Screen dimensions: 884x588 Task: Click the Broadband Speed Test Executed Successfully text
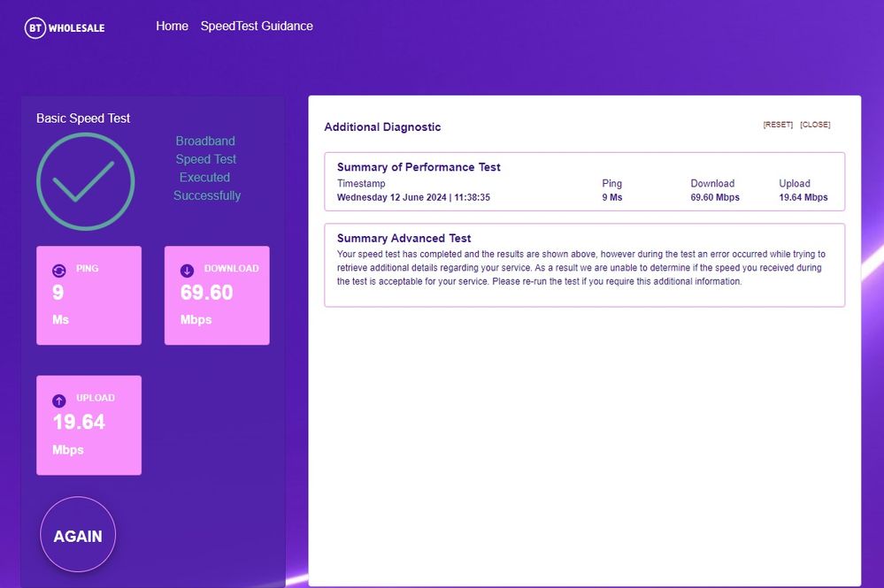click(x=206, y=168)
